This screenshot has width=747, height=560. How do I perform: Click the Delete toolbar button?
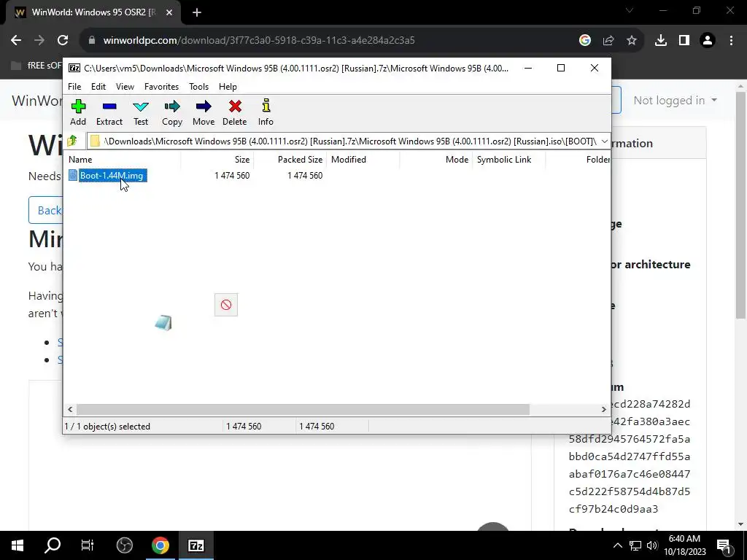point(234,112)
